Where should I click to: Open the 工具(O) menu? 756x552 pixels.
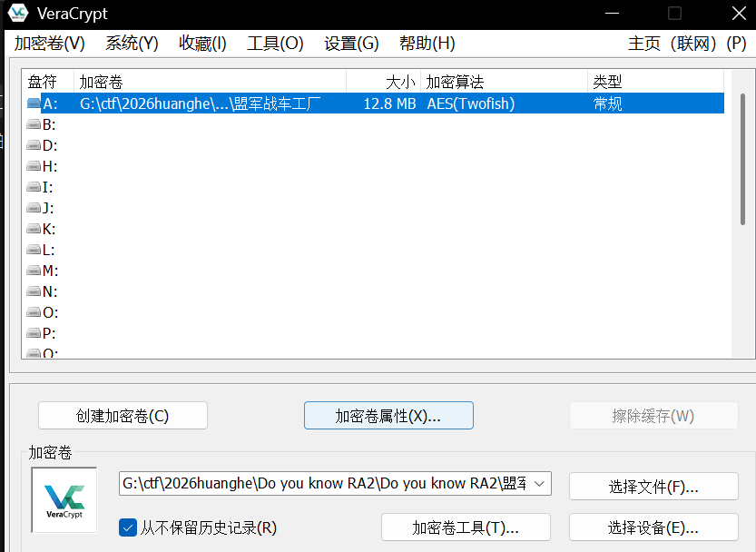pyautogui.click(x=275, y=44)
